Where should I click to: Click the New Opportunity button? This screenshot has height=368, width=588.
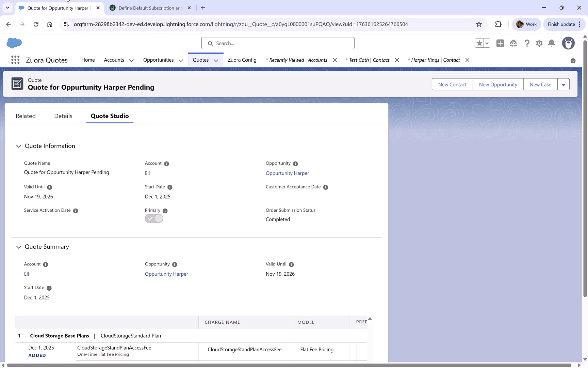(x=497, y=84)
